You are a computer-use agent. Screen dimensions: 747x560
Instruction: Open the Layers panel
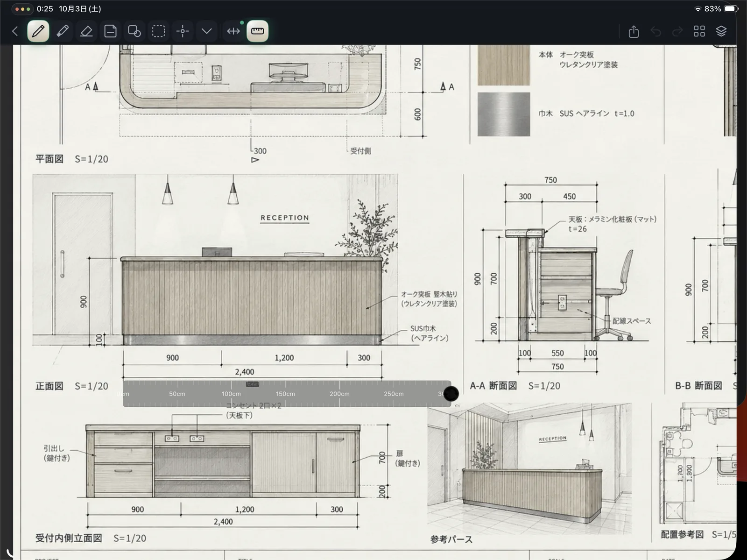721,31
